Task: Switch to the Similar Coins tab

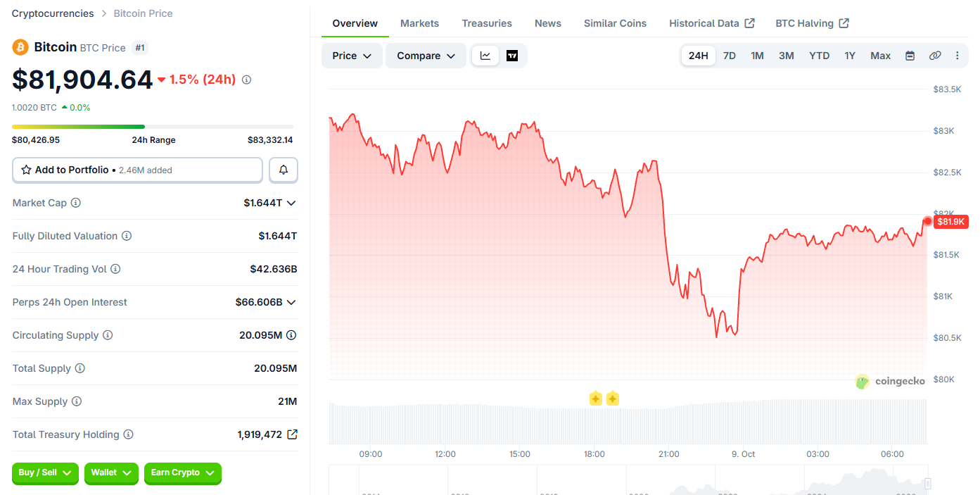Action: (615, 23)
